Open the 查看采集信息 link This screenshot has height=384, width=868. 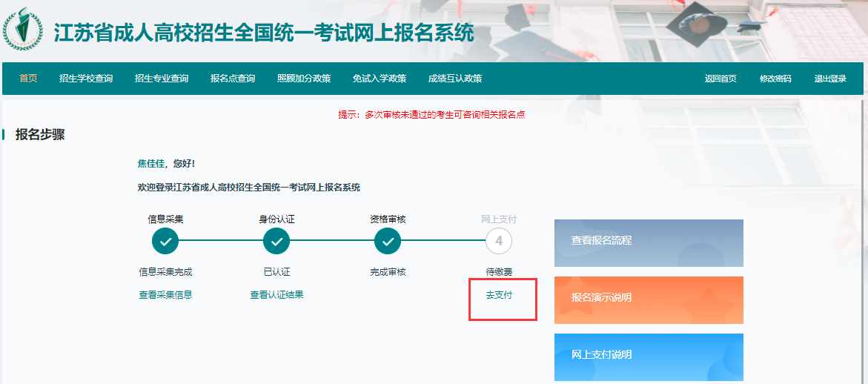pos(165,294)
